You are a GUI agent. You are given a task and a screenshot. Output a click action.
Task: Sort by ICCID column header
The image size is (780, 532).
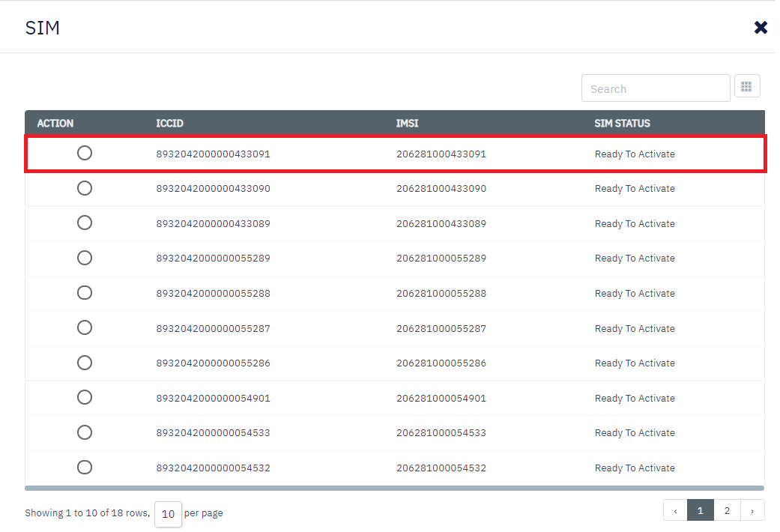point(170,124)
